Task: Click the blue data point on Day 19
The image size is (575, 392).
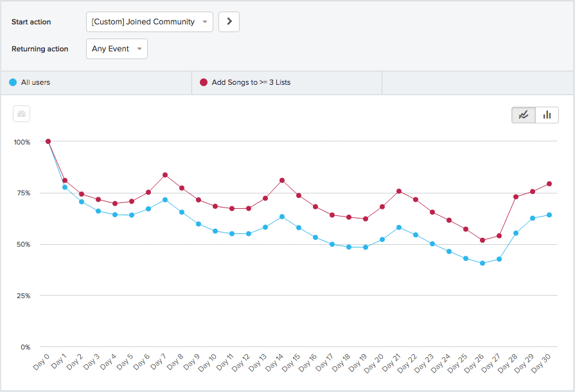Action: click(x=366, y=247)
